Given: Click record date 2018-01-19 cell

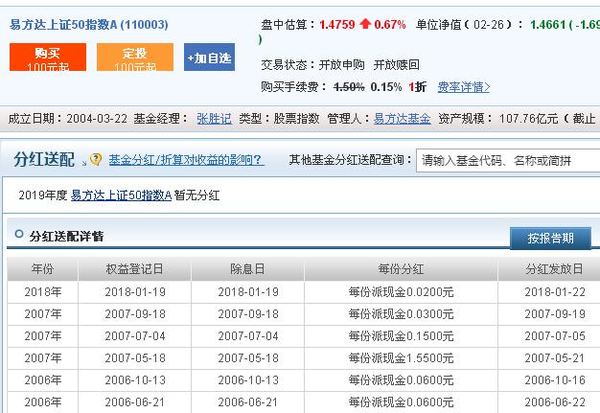Looking at the screenshot, I should click(x=135, y=292).
